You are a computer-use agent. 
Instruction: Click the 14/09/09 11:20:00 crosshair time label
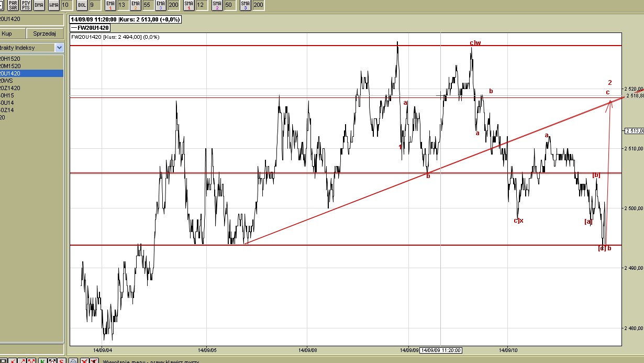(x=441, y=350)
